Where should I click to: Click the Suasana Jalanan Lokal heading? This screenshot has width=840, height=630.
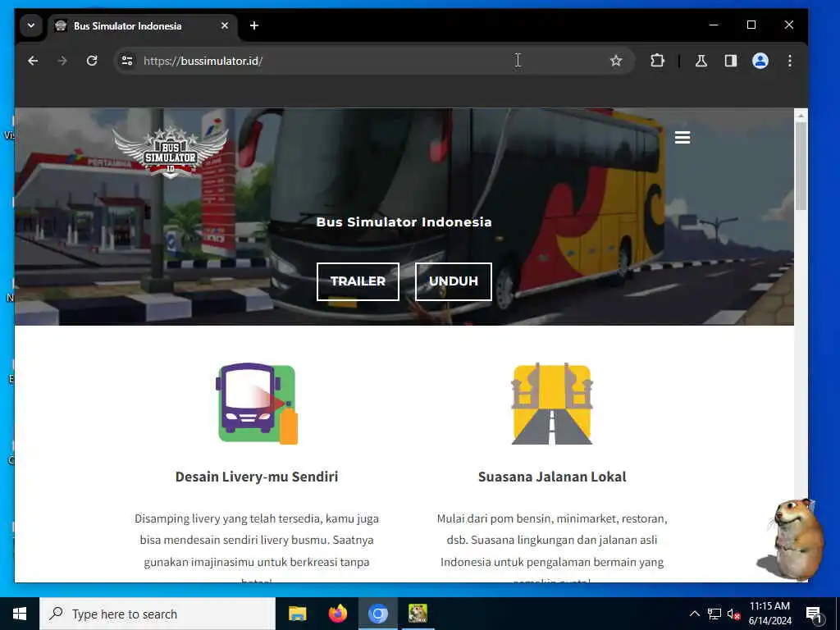(552, 477)
